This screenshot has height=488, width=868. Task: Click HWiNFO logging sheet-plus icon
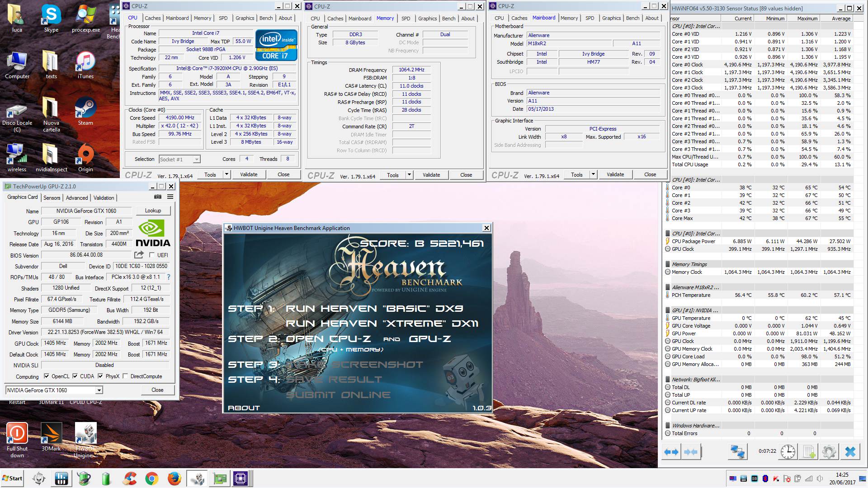[x=809, y=452]
